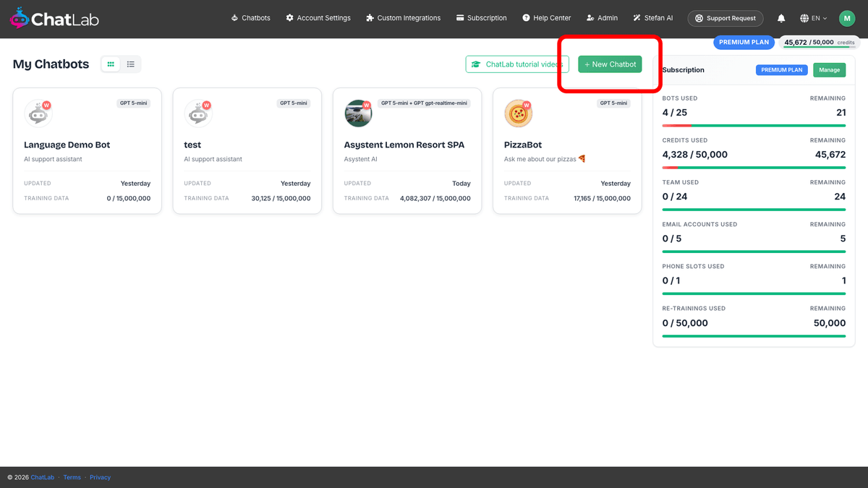Open the test chatbot card title

point(192,145)
